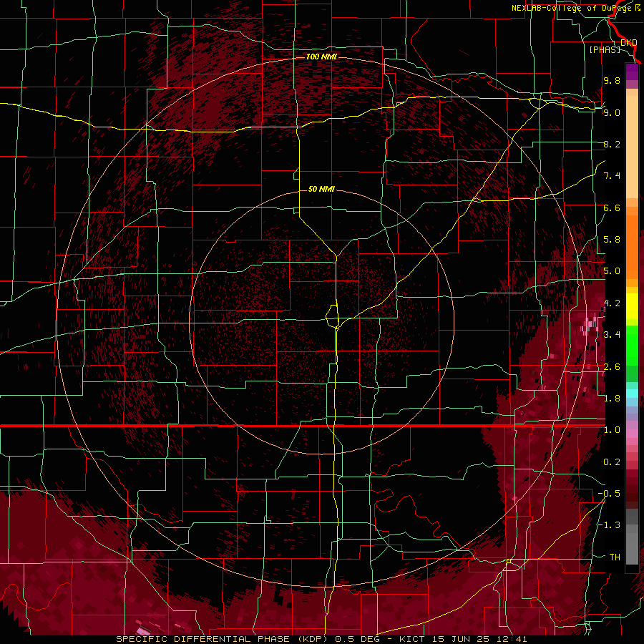Select the 5.0 legend value

click(612, 271)
